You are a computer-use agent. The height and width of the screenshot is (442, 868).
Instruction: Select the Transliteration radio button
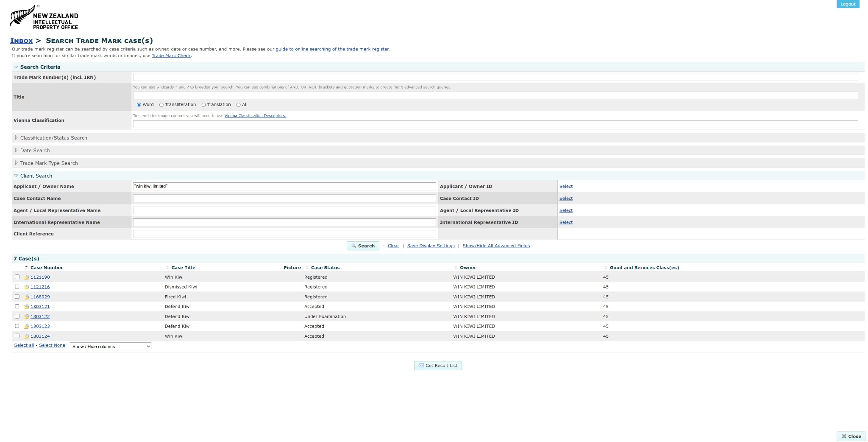161,105
